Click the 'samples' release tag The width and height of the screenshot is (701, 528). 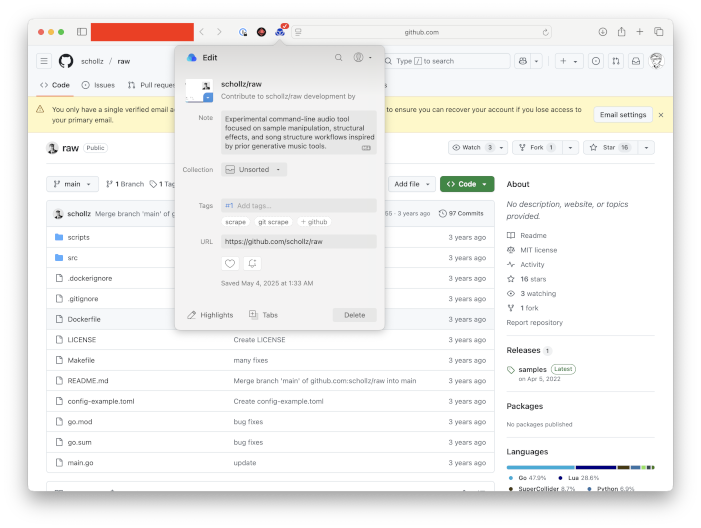(532, 369)
